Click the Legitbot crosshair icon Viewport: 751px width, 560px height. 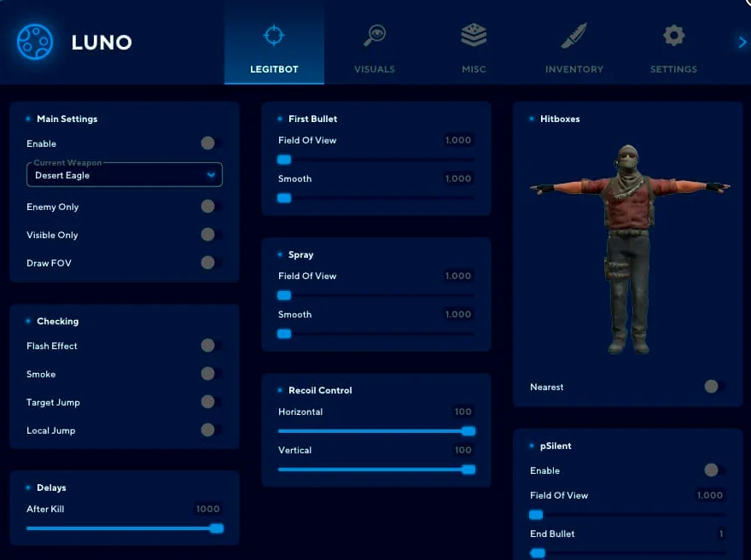pyautogui.click(x=274, y=36)
